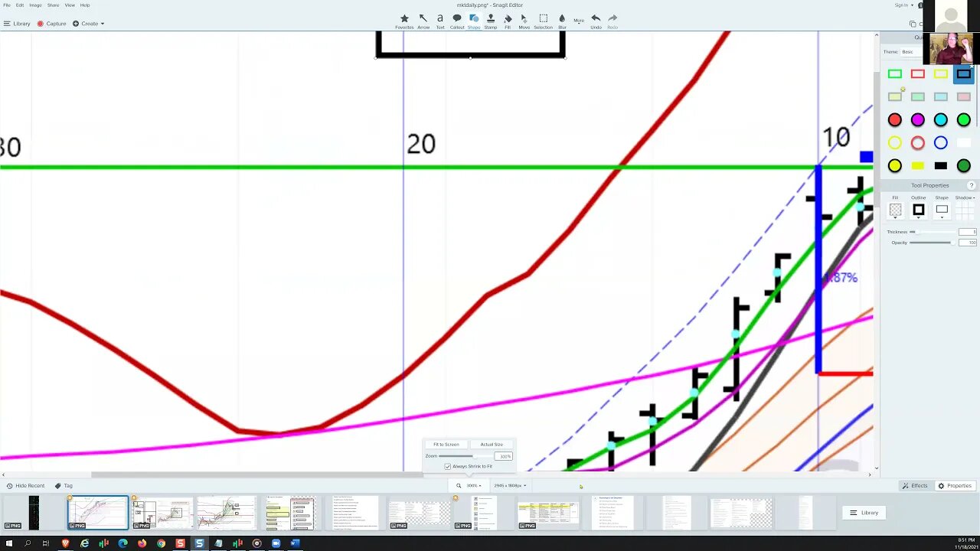The height and width of the screenshot is (551, 980).
Task: Toggle Always Shrink to Fit checkbox
Action: [x=448, y=466]
